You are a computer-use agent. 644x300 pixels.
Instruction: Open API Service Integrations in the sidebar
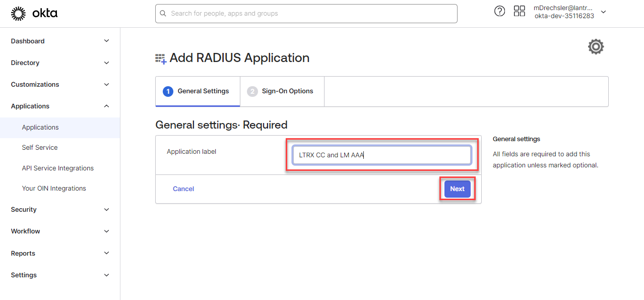click(57, 168)
